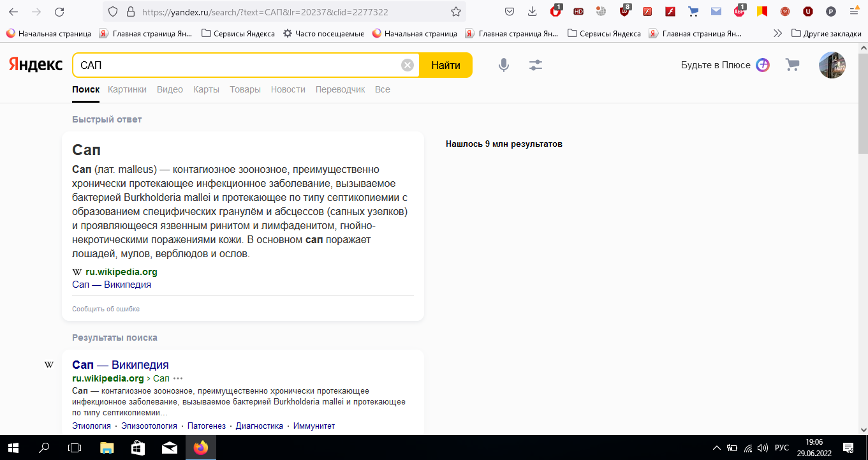Open the Adblock Plus ABP extension
868x460 pixels.
(x=740, y=11)
